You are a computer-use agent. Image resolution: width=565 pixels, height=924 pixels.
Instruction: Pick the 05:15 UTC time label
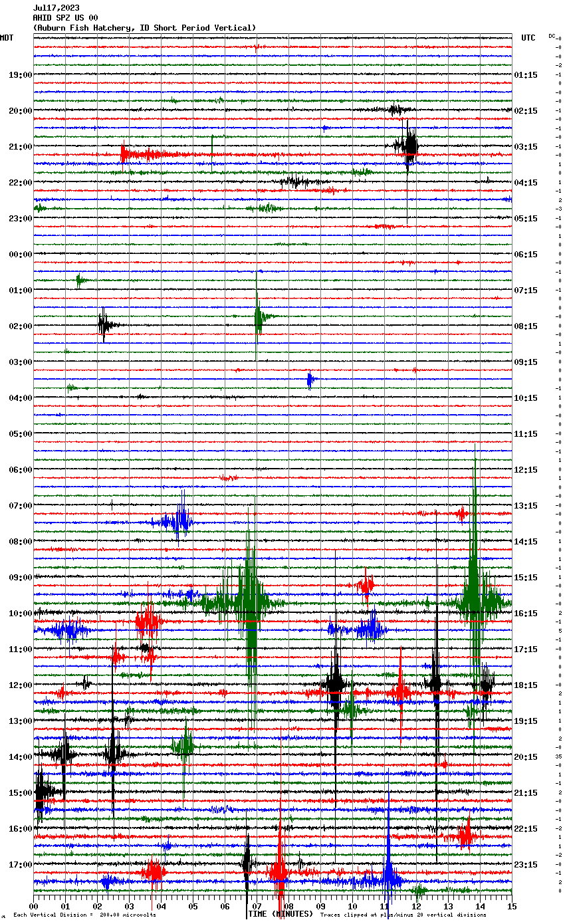(526, 219)
